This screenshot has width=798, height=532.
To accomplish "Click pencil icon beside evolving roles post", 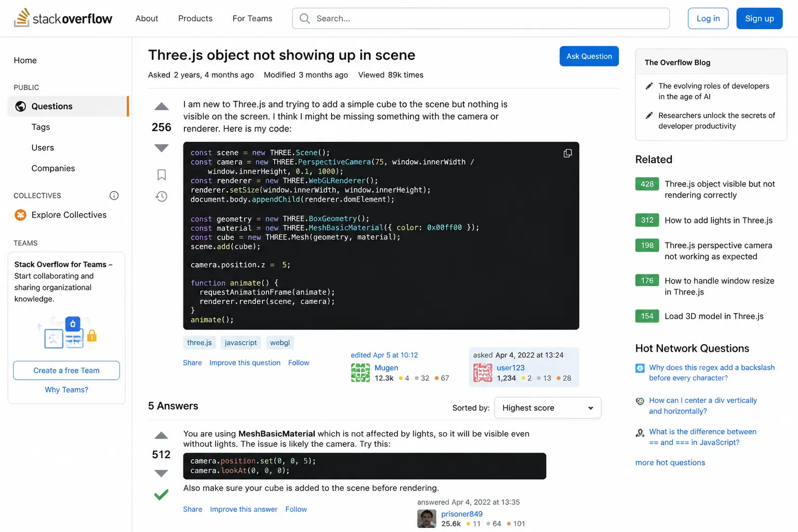I will pyautogui.click(x=649, y=86).
